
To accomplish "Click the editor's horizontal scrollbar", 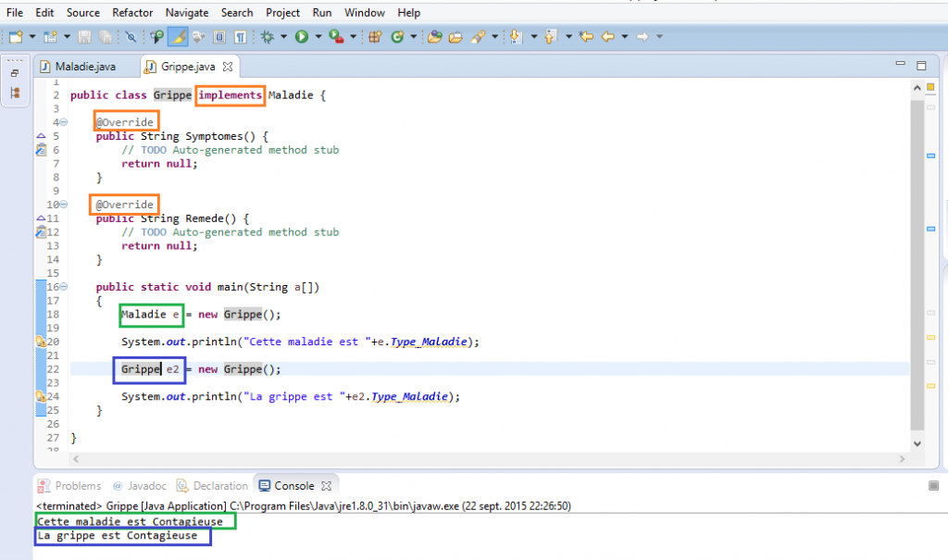I will (x=463, y=459).
